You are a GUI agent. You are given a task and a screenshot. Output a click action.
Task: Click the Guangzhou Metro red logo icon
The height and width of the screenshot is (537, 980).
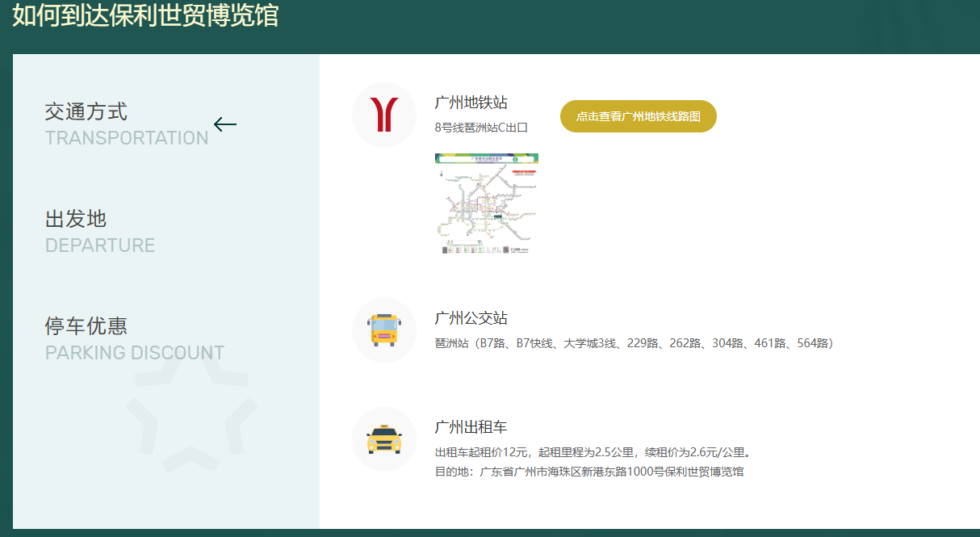384,115
